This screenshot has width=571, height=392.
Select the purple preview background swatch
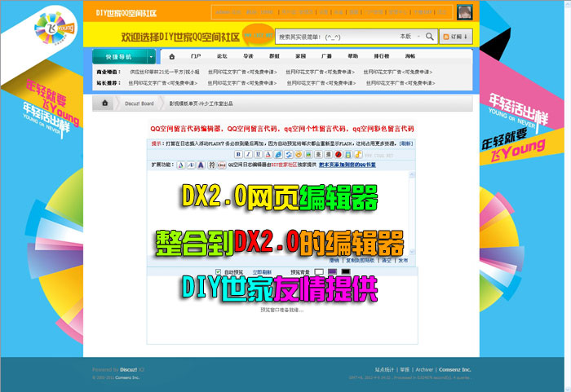pyautogui.click(x=332, y=271)
